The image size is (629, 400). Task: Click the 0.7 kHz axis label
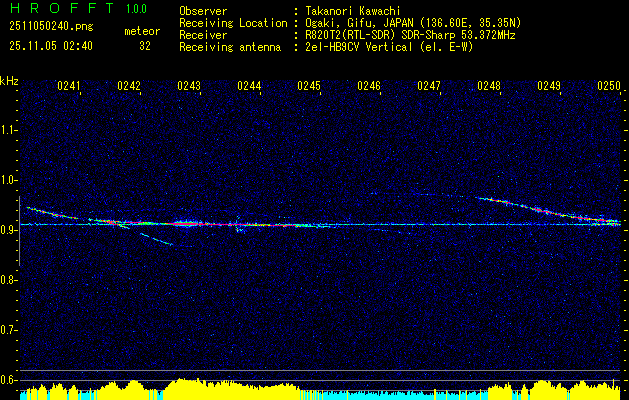click(x=8, y=330)
